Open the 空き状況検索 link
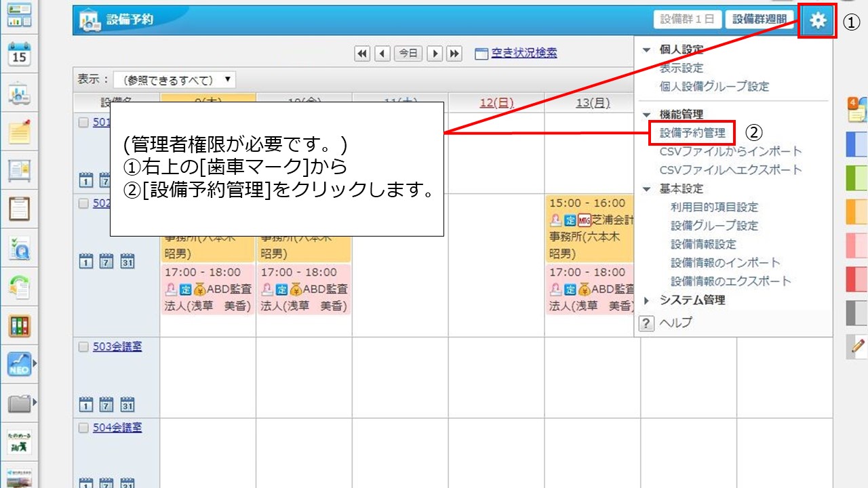This screenshot has width=868, height=488. pos(524,54)
